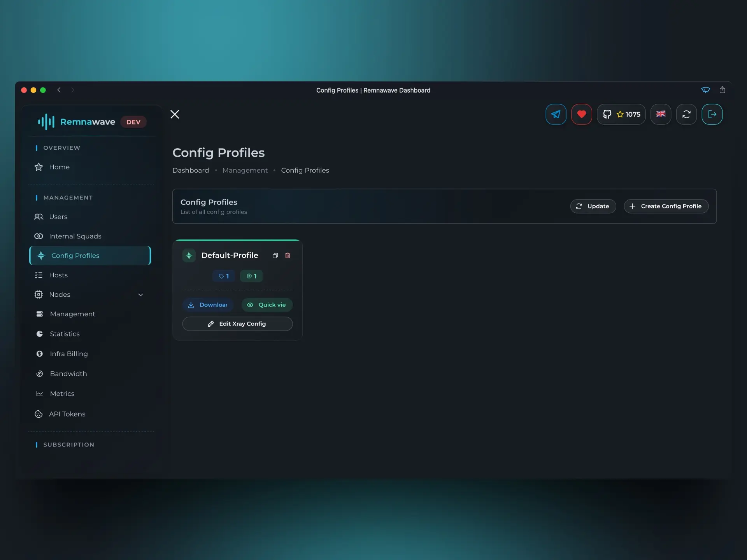Copy the Default-Profile using the duplicate icon
The width and height of the screenshot is (747, 560).
pyautogui.click(x=275, y=255)
